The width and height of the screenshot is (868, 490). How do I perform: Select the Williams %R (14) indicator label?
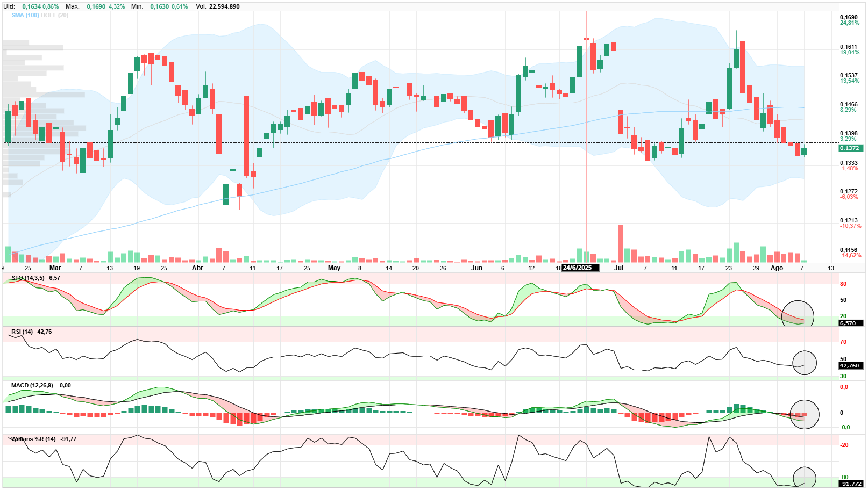pos(33,439)
